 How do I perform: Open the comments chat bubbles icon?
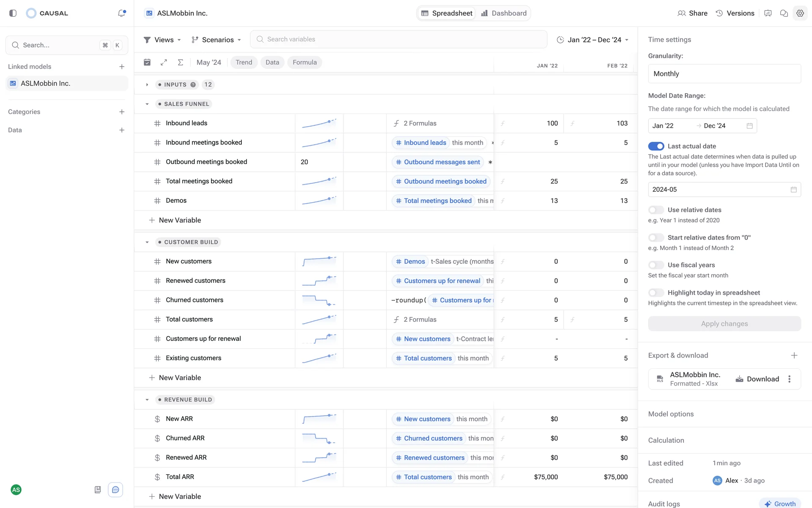[784, 13]
